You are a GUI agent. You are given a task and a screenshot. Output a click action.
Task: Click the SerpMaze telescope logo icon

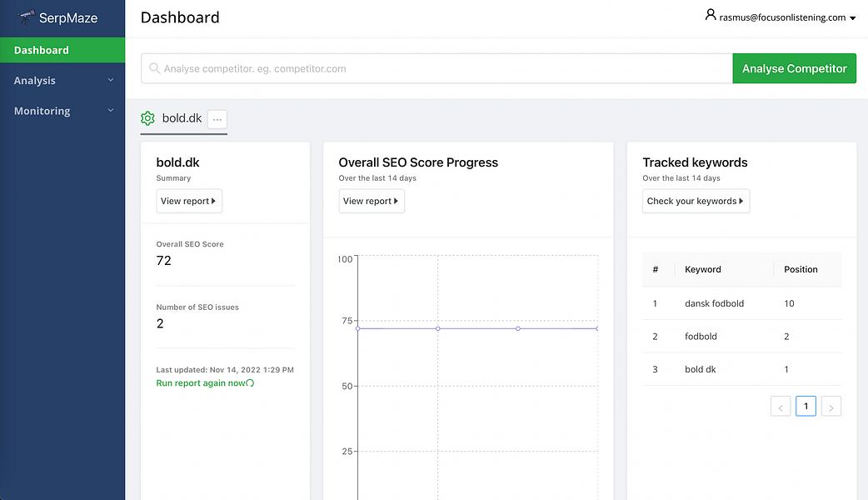(26, 17)
